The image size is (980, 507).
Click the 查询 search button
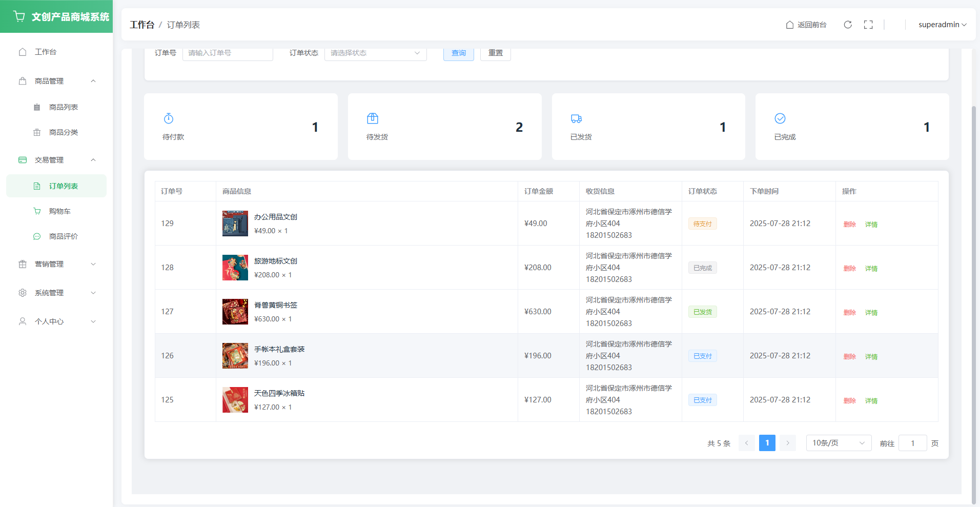point(458,53)
